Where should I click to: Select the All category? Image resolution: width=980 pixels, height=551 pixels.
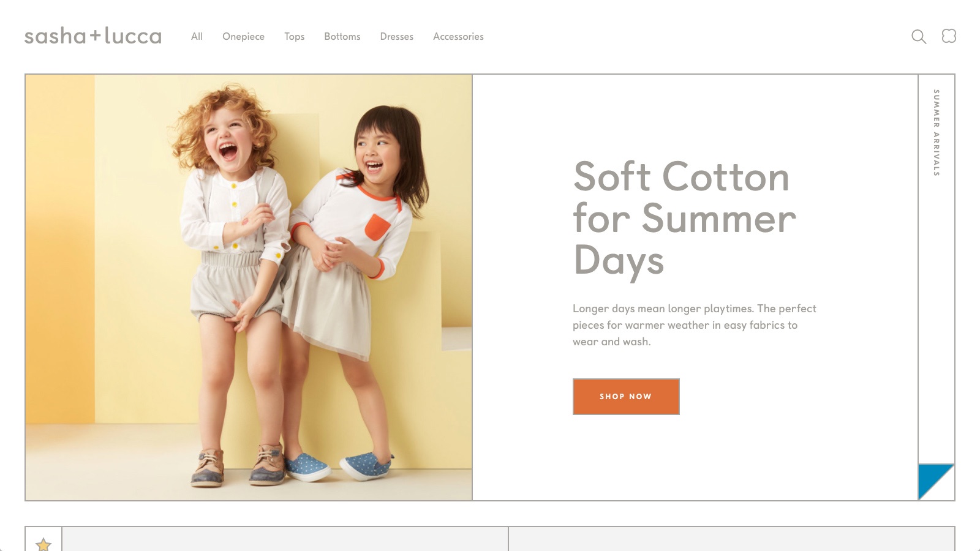(x=197, y=37)
